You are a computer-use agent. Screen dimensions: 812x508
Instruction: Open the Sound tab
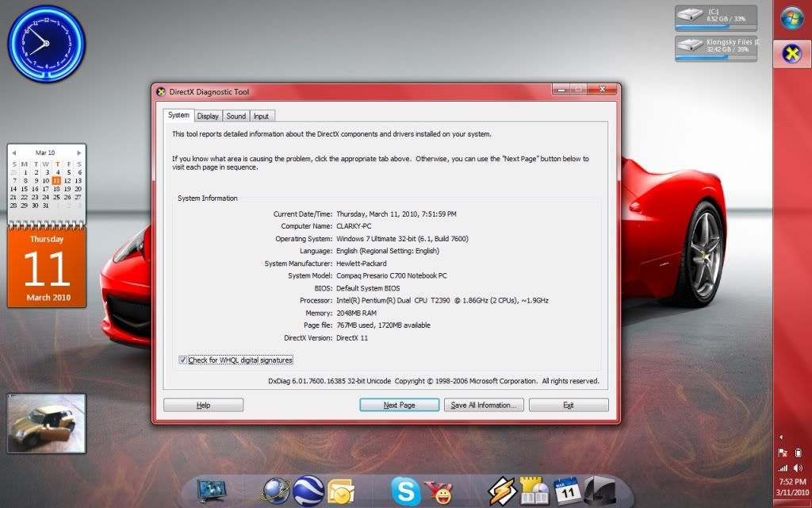236,116
